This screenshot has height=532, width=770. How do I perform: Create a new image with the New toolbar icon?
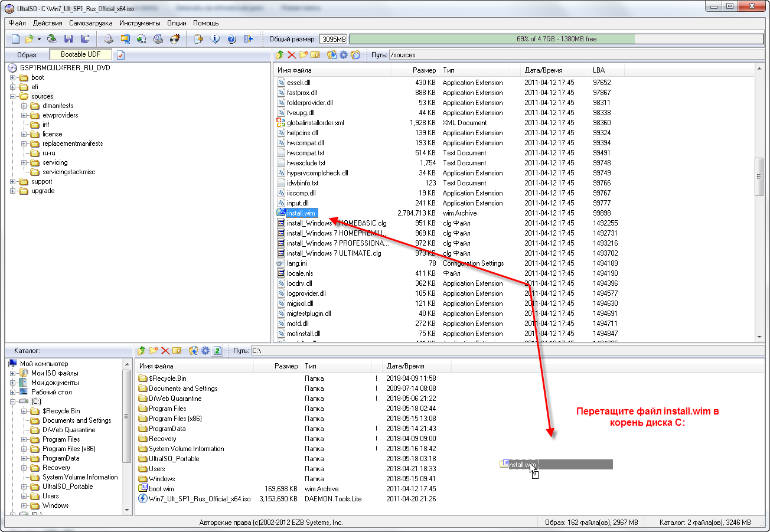coord(15,39)
